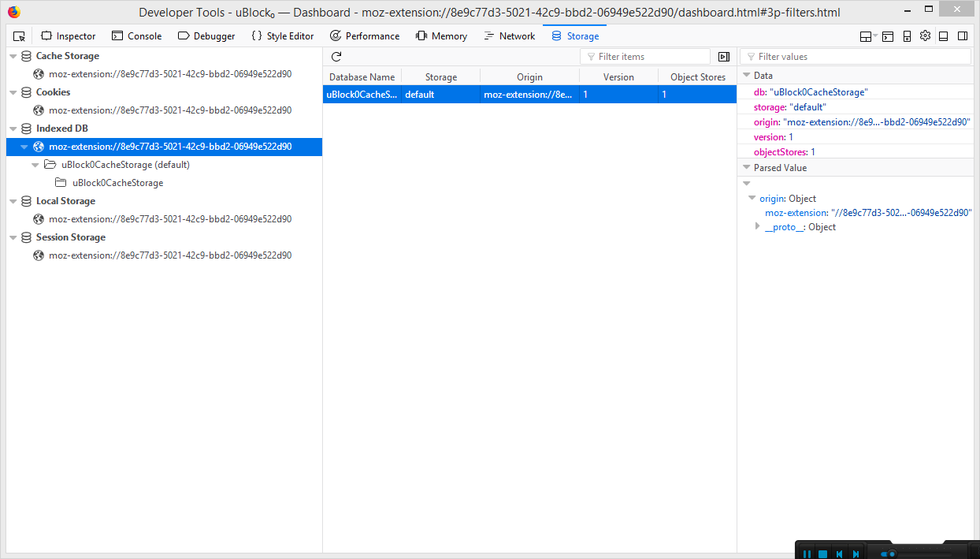Image resolution: width=980 pixels, height=559 pixels.
Task: Sort by Origin column header
Action: click(530, 76)
